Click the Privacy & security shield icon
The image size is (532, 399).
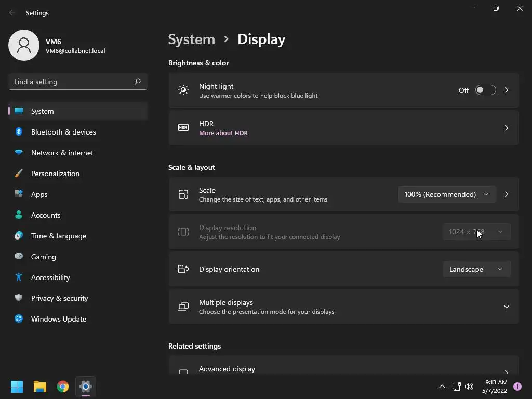[x=19, y=298]
